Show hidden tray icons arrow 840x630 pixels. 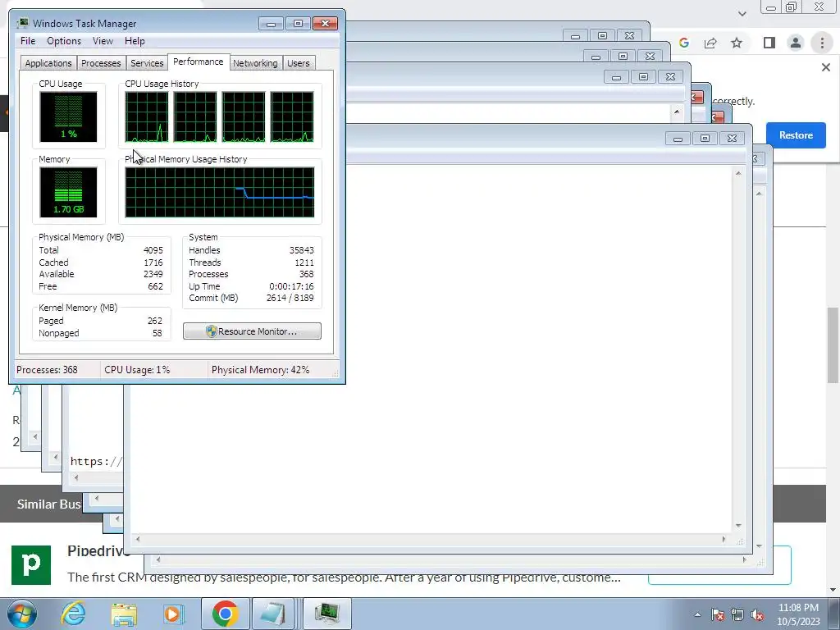point(697,614)
